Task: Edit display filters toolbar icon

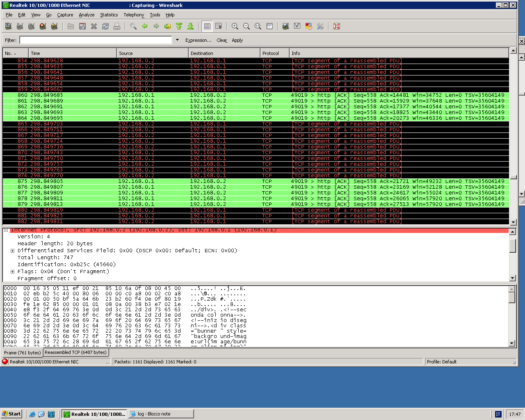Action: (x=297, y=26)
